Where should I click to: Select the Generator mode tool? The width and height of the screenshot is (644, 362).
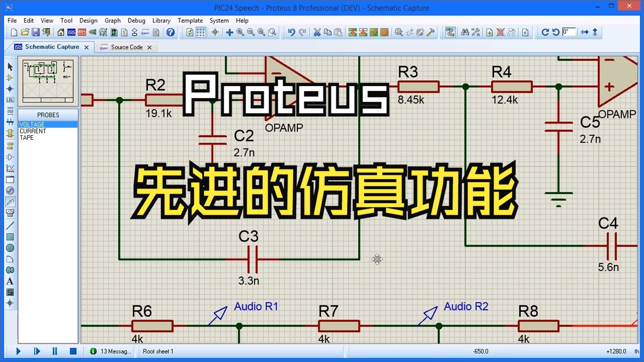(10, 191)
